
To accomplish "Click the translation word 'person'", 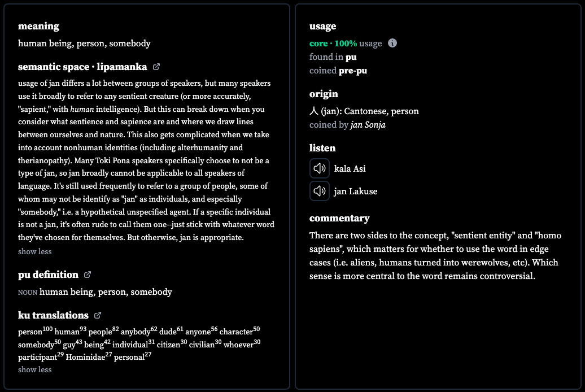I will click(30, 332).
